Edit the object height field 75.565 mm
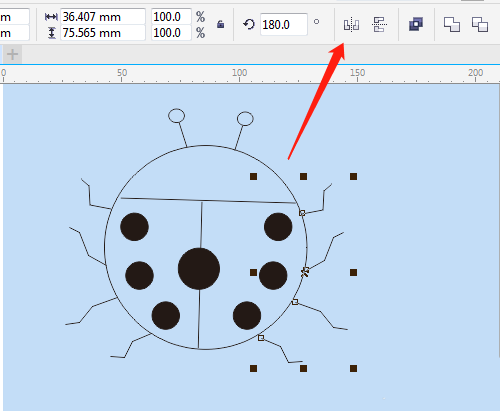 pyautogui.click(x=103, y=33)
